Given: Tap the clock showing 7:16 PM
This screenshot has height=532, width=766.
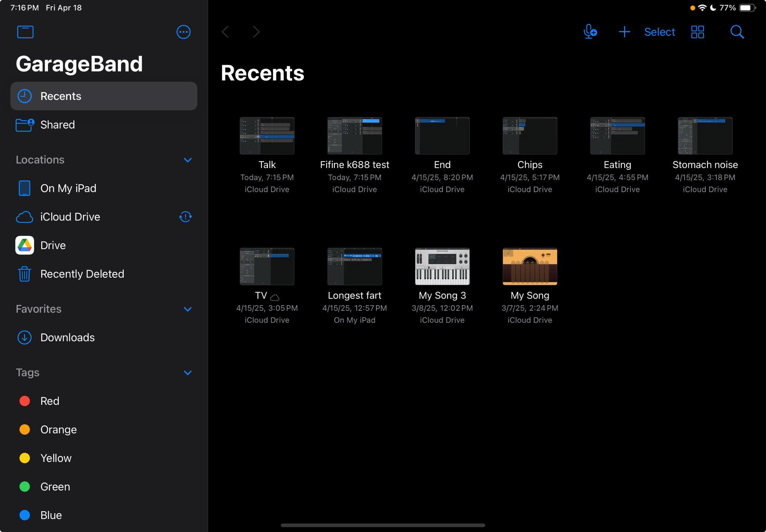Looking at the screenshot, I should click(25, 8).
